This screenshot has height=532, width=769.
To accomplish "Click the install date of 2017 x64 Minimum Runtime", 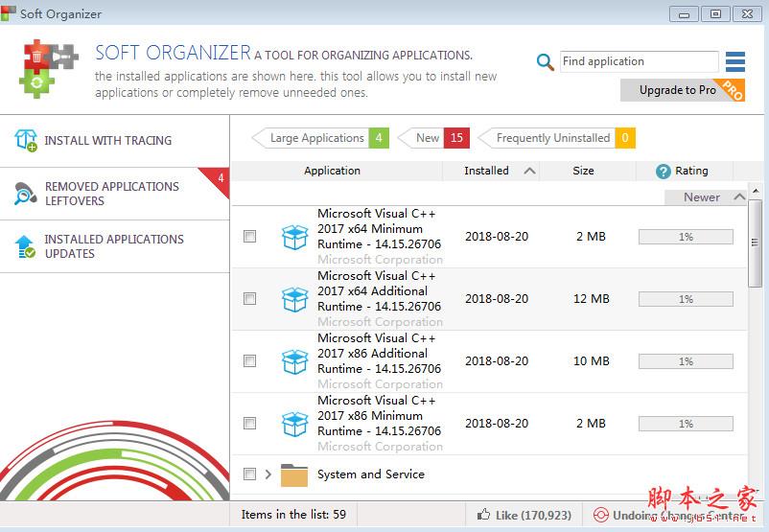I will (x=497, y=237).
